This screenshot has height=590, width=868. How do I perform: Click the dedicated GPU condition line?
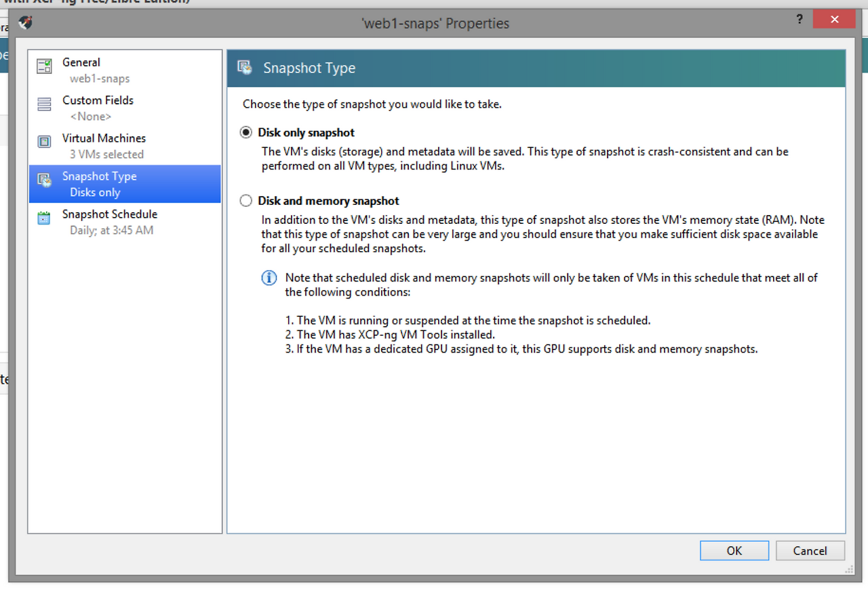521,350
